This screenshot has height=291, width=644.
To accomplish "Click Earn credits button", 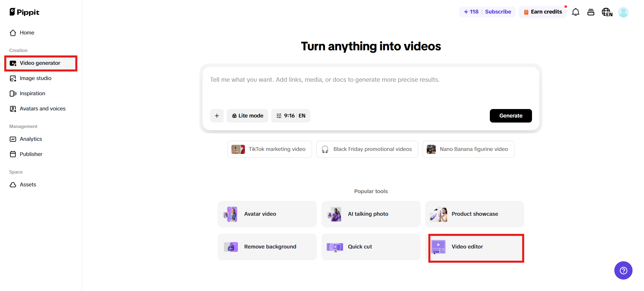I will click(x=542, y=12).
